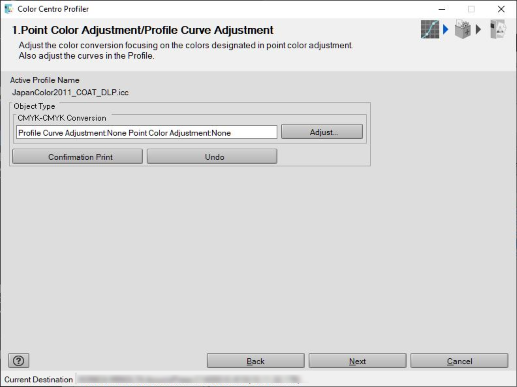Click the page heading Point Color Adjustment
This screenshot has width=517, height=387.
click(x=143, y=30)
